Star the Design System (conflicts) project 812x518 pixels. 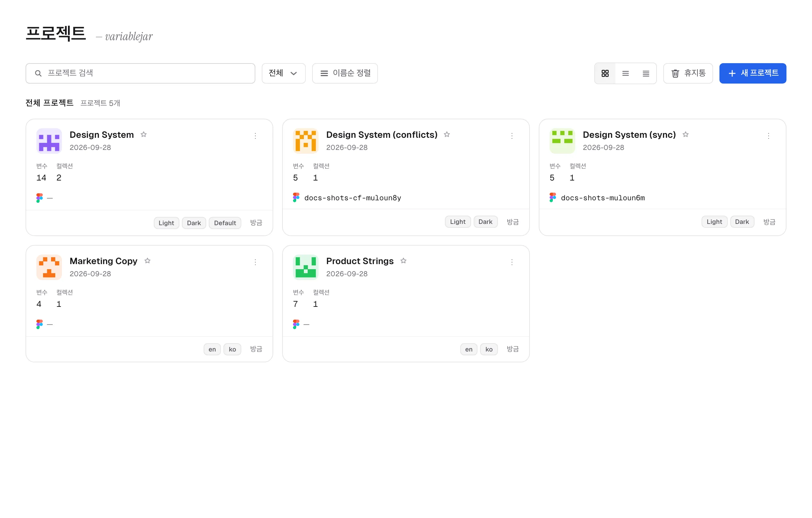(447, 135)
